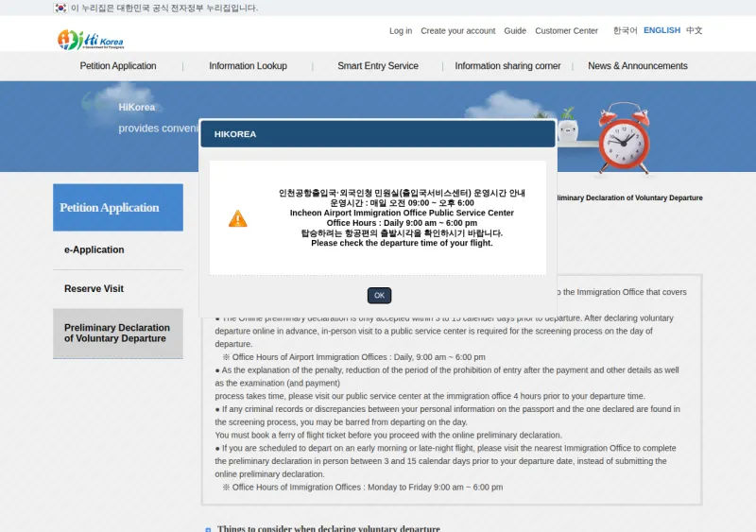Click the blue Petition Application sidebar header
This screenshot has height=532, width=756.
118,207
